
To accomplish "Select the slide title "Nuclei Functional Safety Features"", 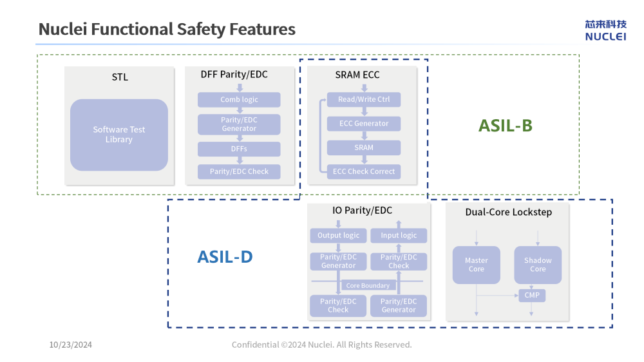I will (167, 29).
